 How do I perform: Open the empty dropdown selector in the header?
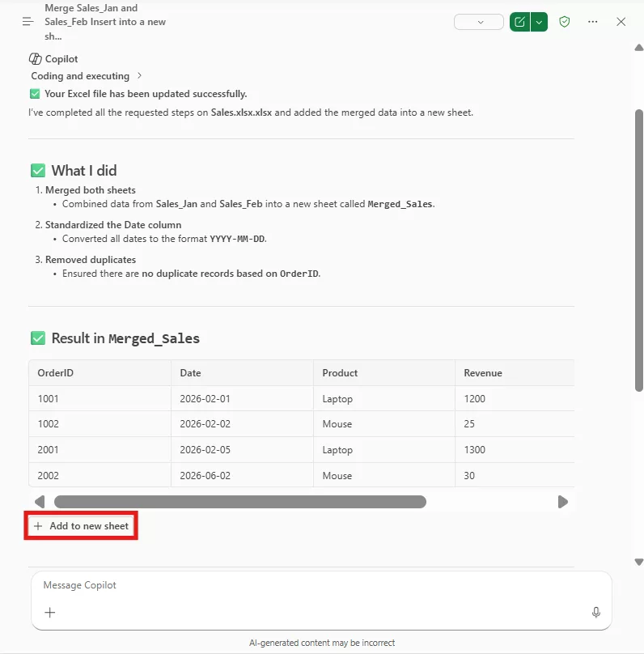click(478, 22)
